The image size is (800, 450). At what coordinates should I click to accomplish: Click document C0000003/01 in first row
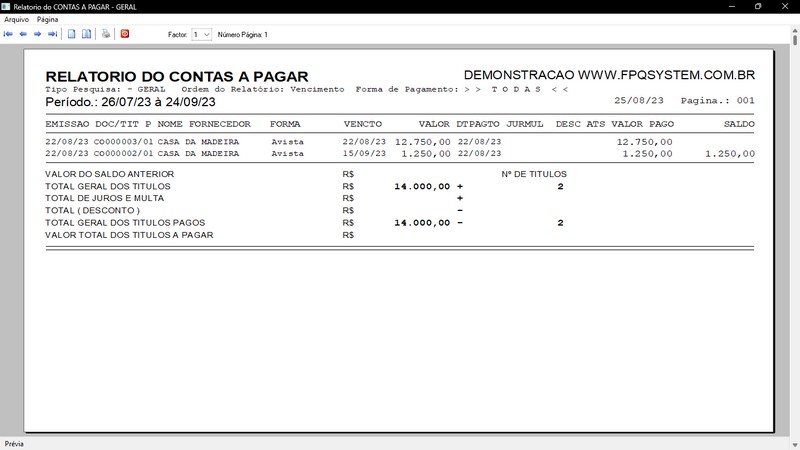point(123,142)
